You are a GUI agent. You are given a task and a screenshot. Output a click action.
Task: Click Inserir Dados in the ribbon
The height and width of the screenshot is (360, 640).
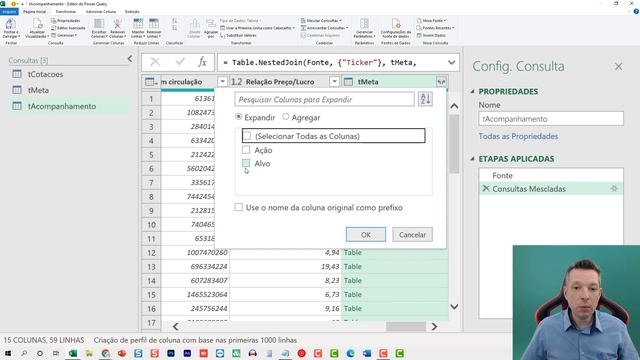[x=431, y=36]
